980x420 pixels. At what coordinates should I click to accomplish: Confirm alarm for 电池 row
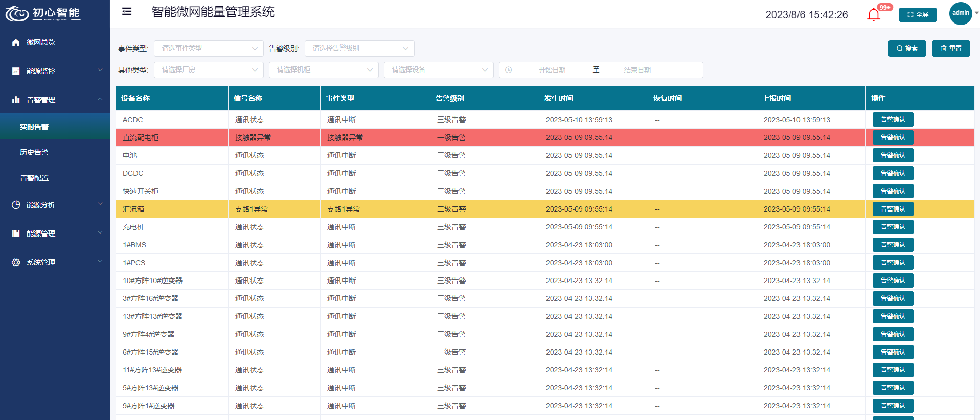[893, 155]
